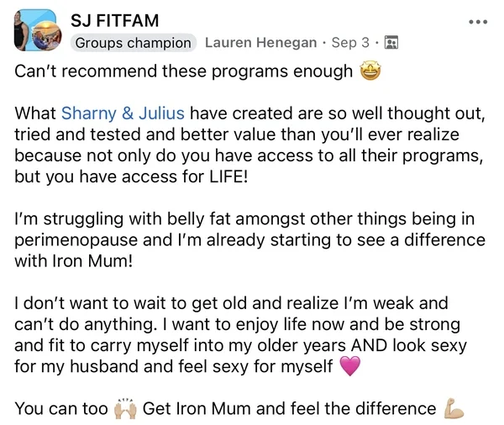Click the "I don't want to wait" line

[231, 303]
